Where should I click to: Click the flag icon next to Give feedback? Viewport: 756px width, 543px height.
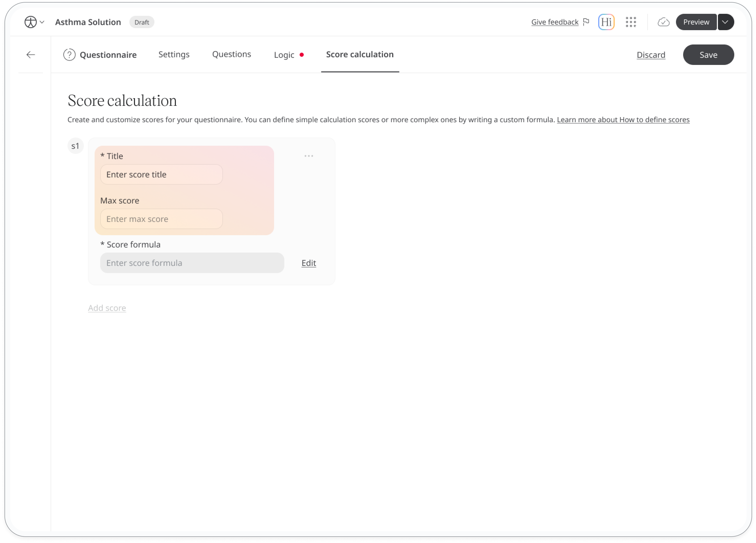(586, 22)
